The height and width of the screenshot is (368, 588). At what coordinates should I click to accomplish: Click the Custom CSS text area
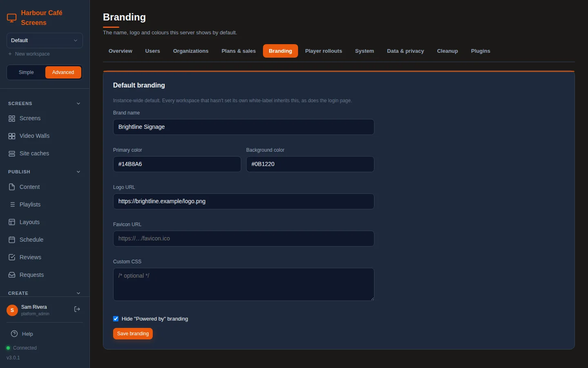(x=244, y=285)
